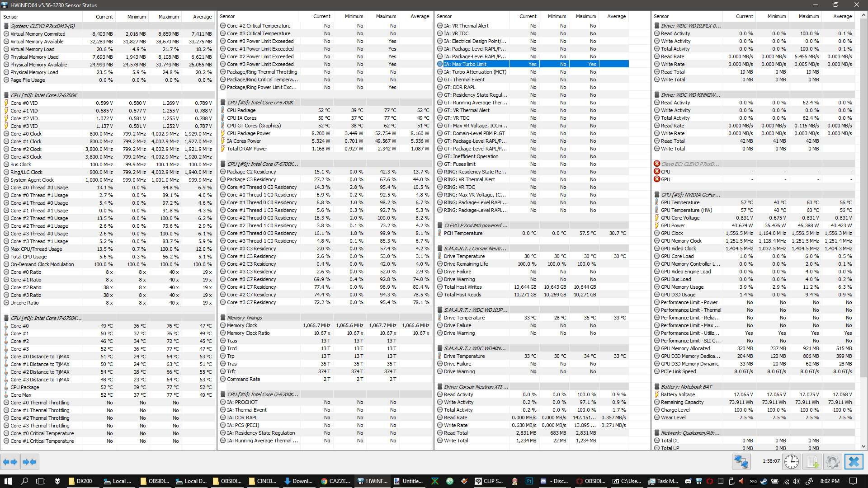Image resolution: width=868 pixels, height=488 pixels.
Task: Select the Virtual Memory Commited row
Action: (108, 34)
